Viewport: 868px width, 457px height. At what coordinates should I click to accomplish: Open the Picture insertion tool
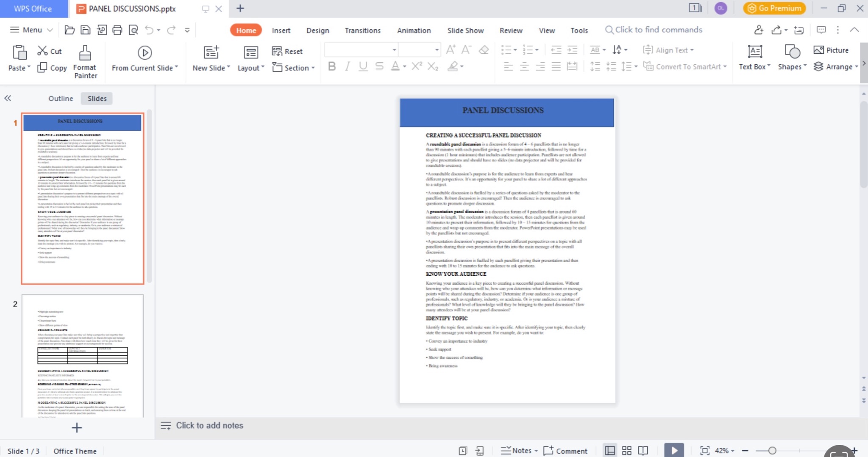pyautogui.click(x=831, y=50)
